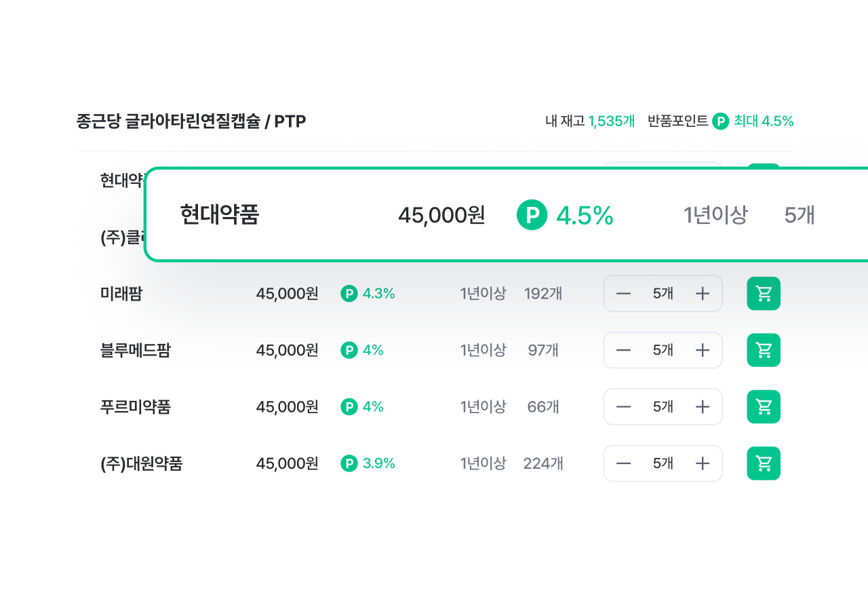This screenshot has height=597, width=868.
Task: Add (주)대원약품 item to cart
Action: 764,463
